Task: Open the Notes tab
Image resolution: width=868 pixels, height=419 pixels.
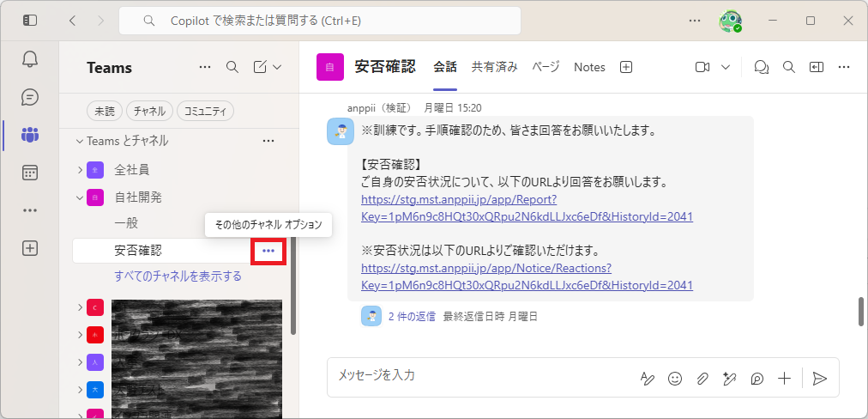Action: coord(589,67)
